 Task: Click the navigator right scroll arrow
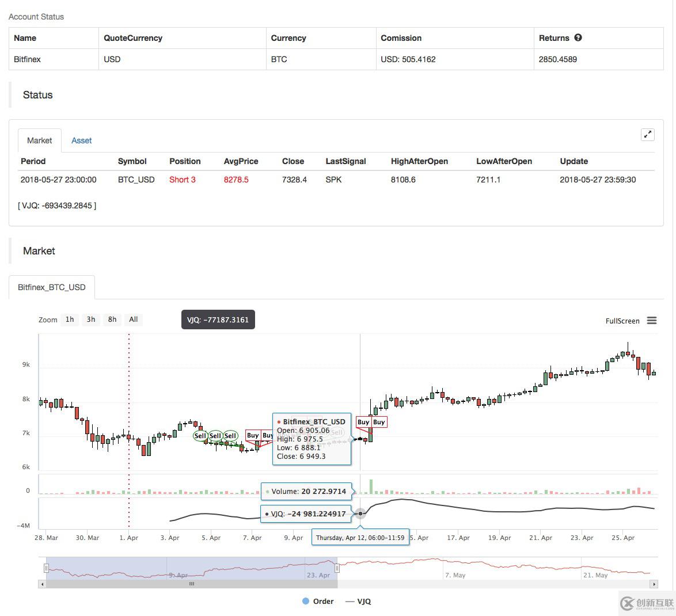click(x=654, y=584)
